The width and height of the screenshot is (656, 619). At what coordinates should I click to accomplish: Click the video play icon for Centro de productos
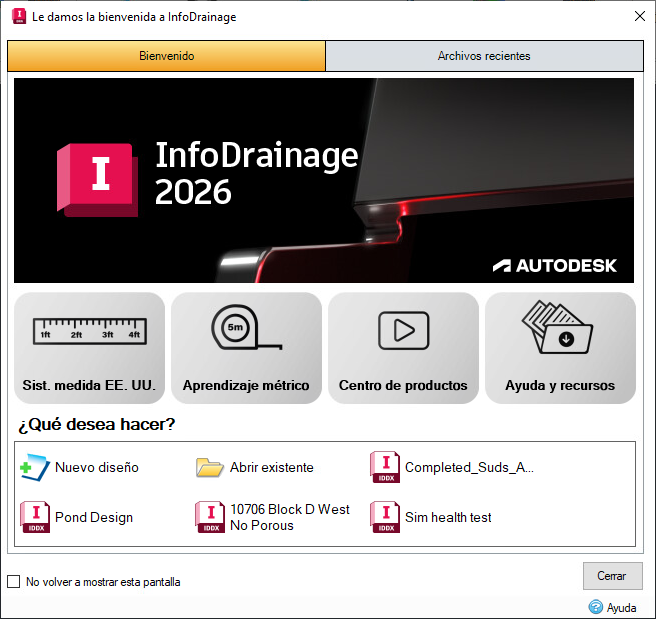403,330
